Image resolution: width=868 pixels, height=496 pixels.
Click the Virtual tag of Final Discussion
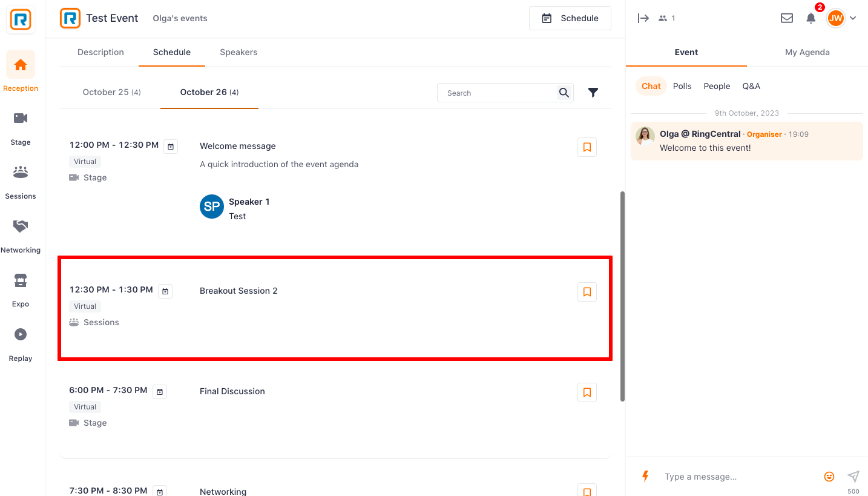[x=85, y=407]
